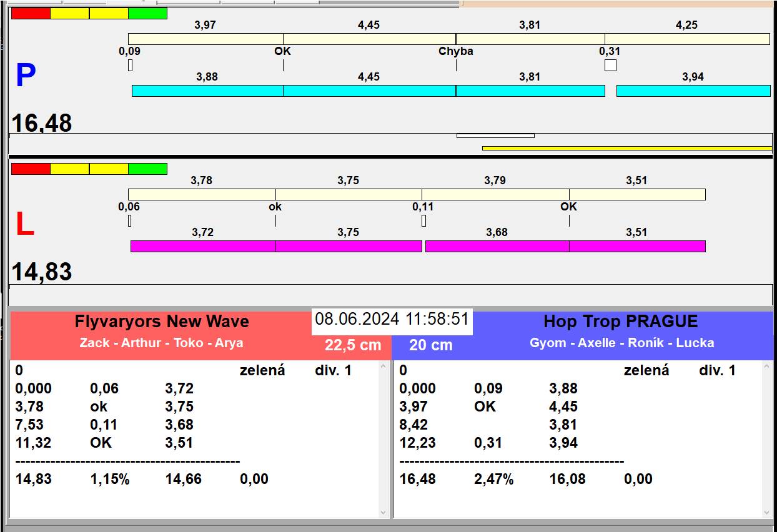Click the Chyba error label in lane P

click(456, 51)
